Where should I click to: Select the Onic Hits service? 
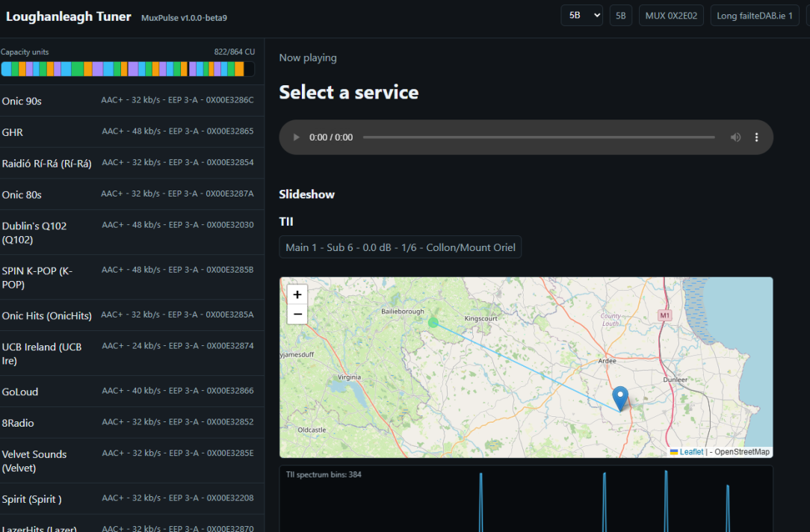pyautogui.click(x=132, y=315)
